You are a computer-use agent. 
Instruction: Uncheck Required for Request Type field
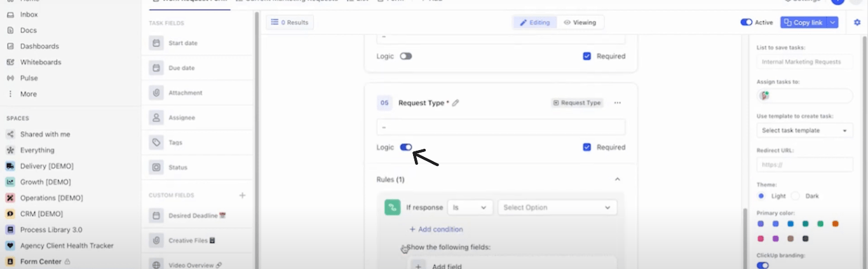click(x=587, y=147)
